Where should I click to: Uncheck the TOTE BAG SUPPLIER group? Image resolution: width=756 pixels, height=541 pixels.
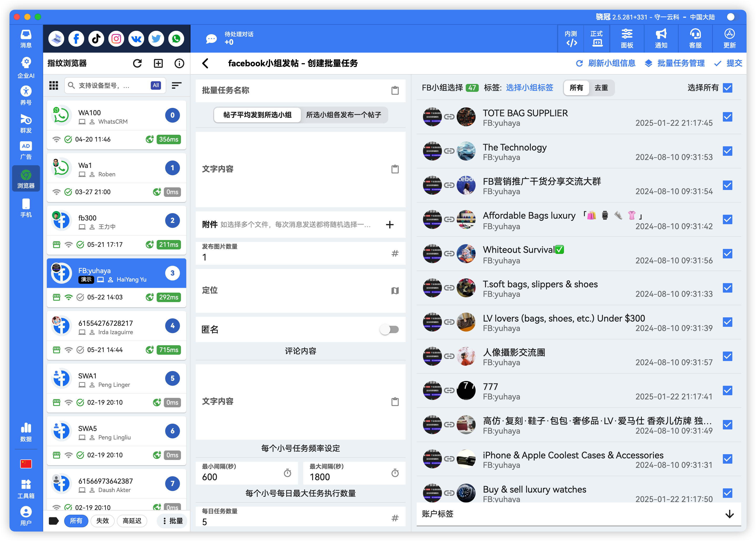(x=727, y=117)
